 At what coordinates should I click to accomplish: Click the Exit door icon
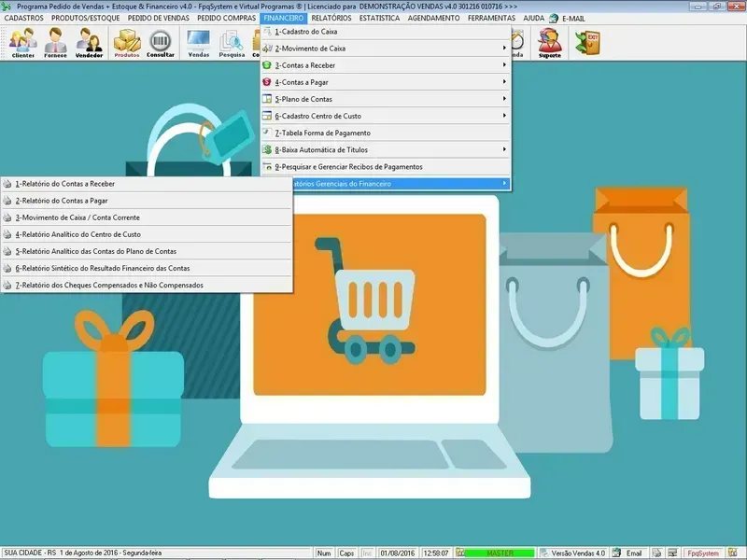tap(587, 42)
